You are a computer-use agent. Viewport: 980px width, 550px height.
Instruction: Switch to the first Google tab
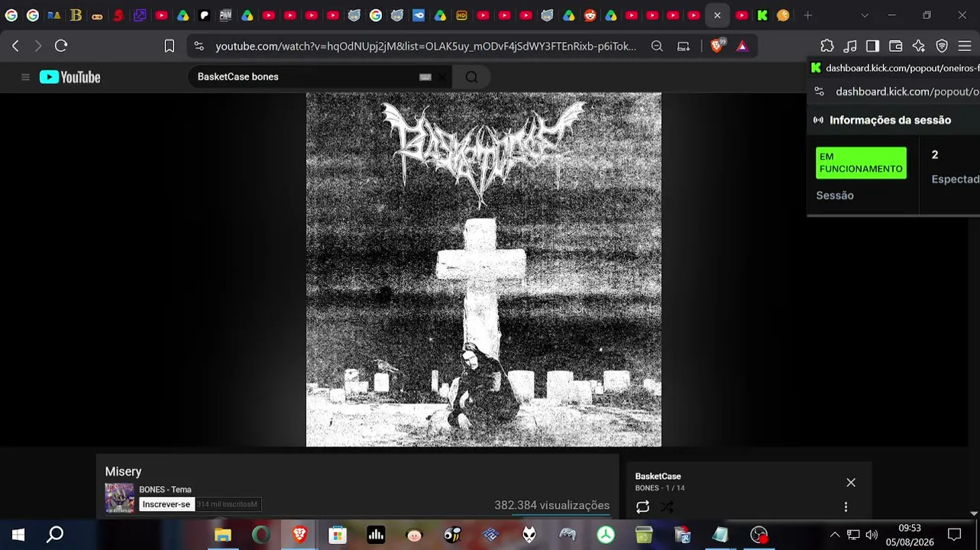pyautogui.click(x=11, y=15)
